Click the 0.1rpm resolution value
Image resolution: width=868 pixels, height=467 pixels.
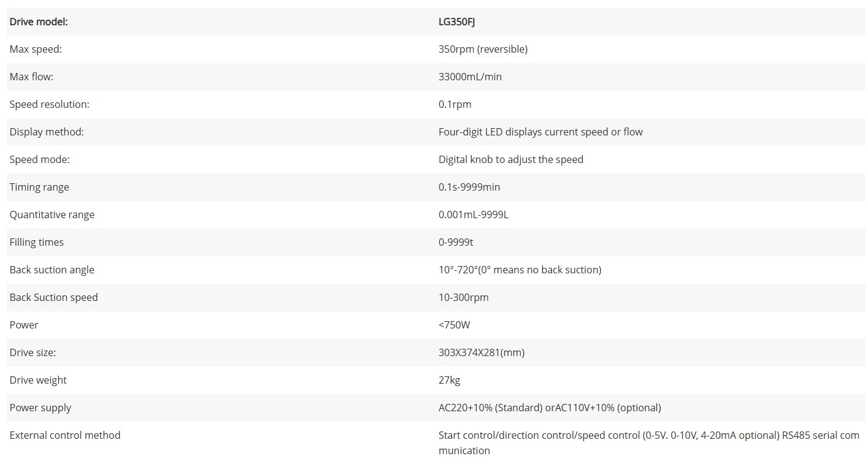(455, 104)
